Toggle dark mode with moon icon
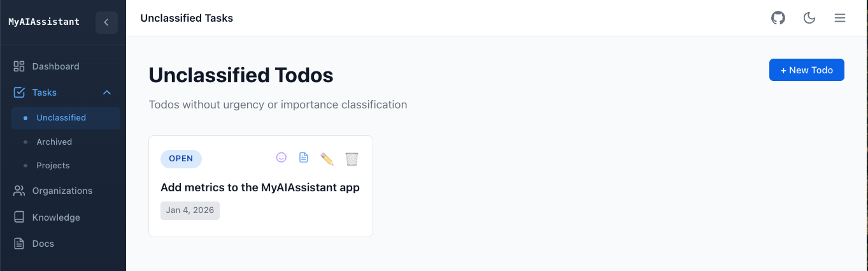Screen dimensions: 868x271 click(809, 18)
